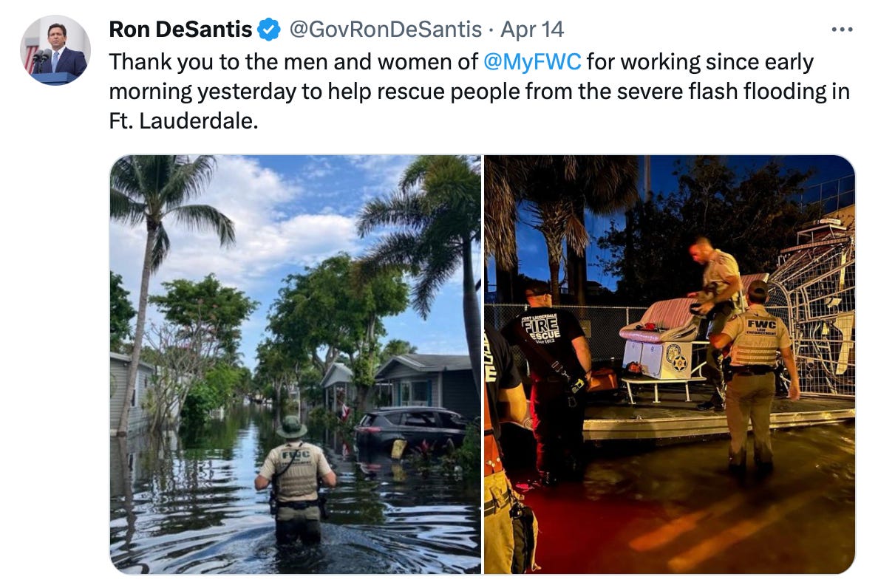Click the tweet text about flash flooding
Screen dimensions: 878x588
[x=480, y=91]
